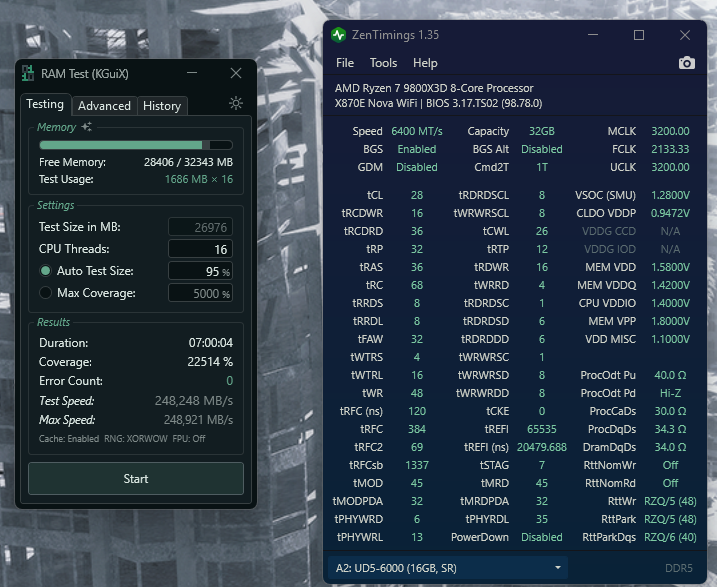The height and width of the screenshot is (587, 717).
Task: Open the Help menu in ZenTimings
Action: pyautogui.click(x=425, y=63)
